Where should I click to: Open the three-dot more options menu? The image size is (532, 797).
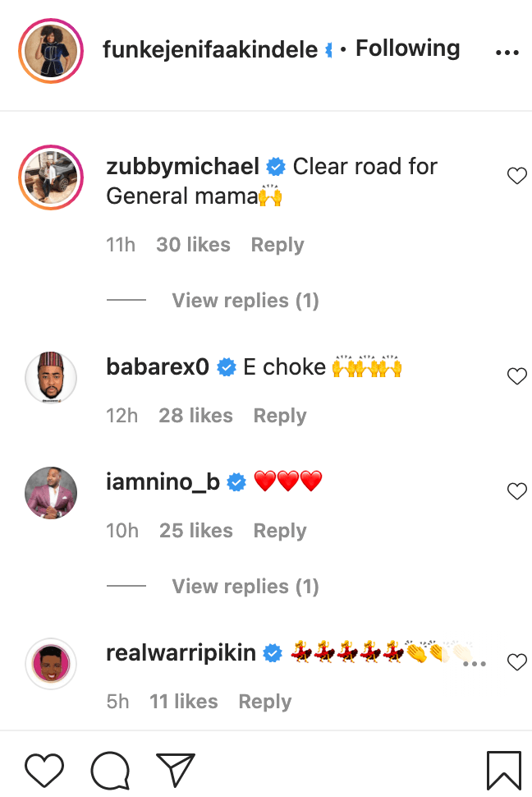click(x=507, y=52)
